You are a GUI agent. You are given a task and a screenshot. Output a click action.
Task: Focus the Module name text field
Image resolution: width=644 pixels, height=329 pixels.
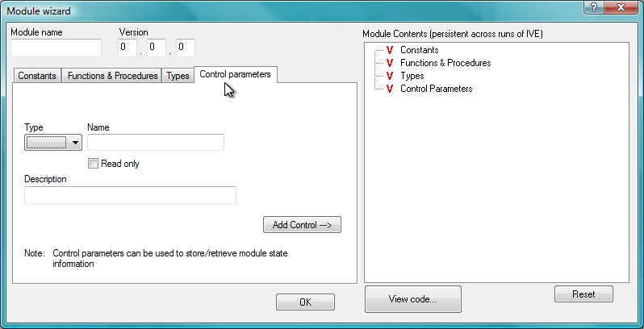tap(56, 48)
